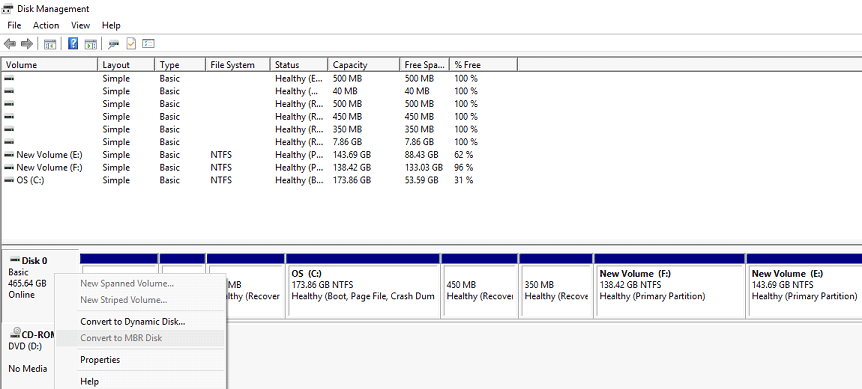This screenshot has height=389, width=862.
Task: Open the checklist settings icon in the toolbar
Action: tap(148, 44)
